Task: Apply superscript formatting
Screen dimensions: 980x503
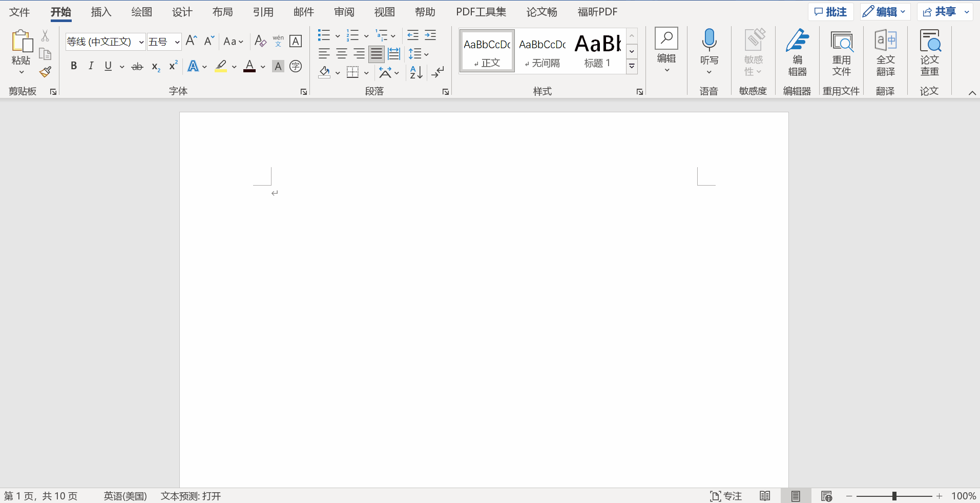Action: [x=173, y=66]
